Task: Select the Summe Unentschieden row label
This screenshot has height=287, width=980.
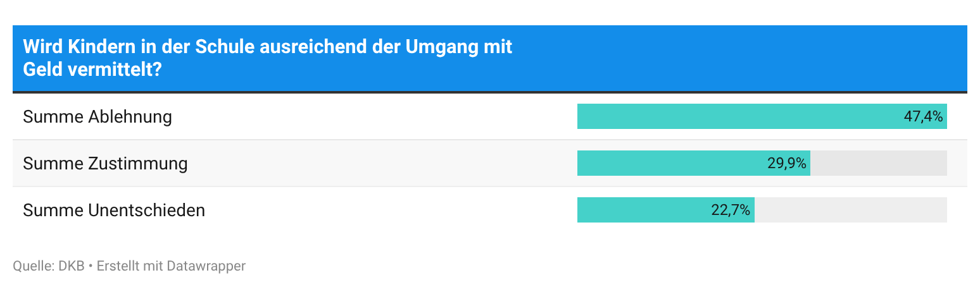Action: [114, 211]
